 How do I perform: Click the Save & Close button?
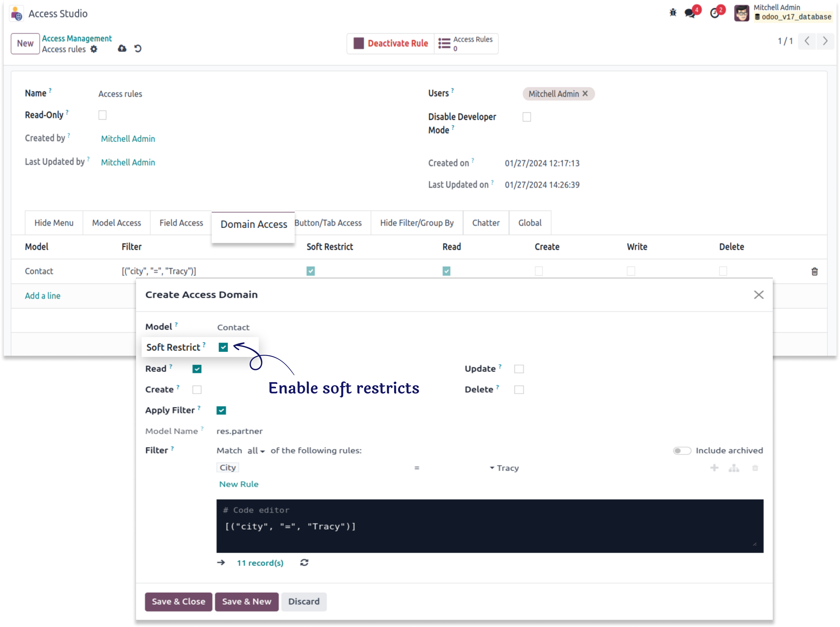pos(178,602)
